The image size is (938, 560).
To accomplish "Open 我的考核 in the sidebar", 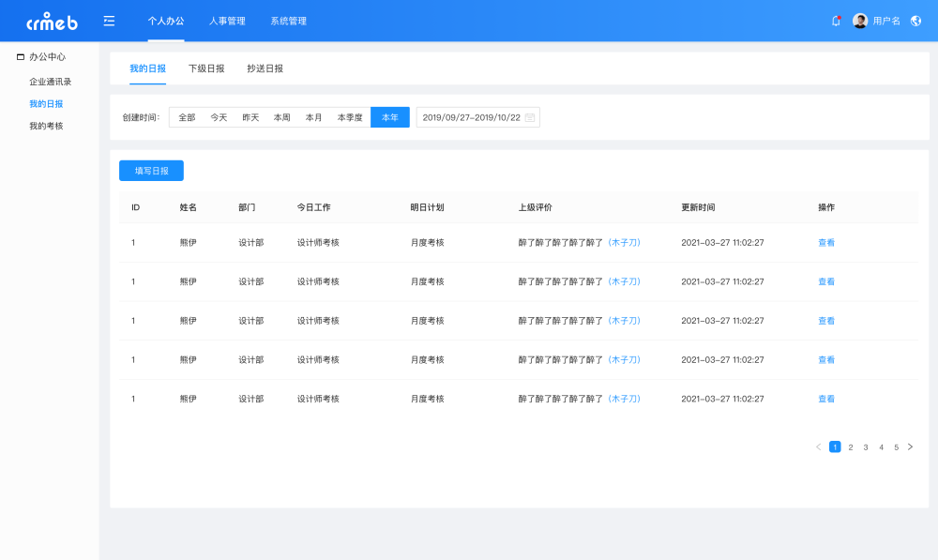I will coord(46,127).
